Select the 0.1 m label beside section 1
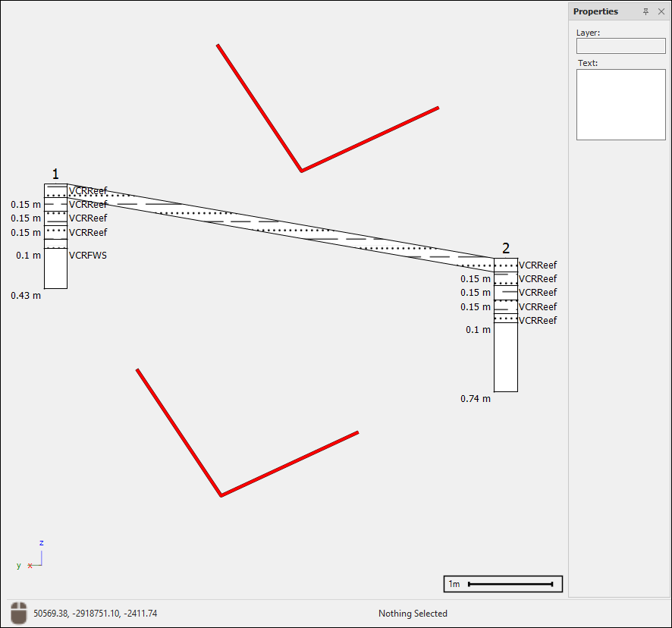 (28, 256)
